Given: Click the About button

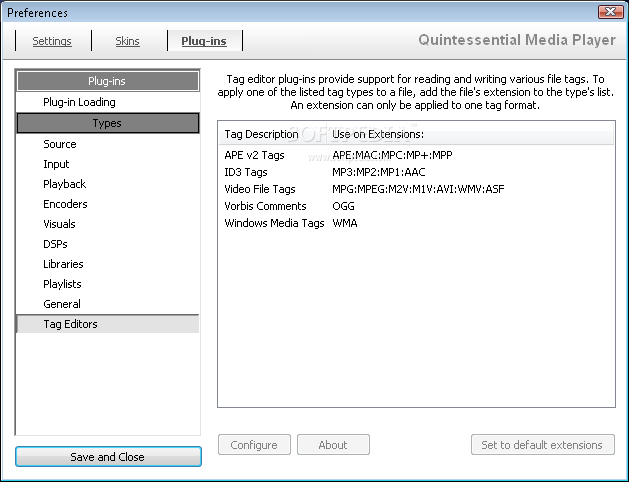Looking at the screenshot, I should [x=333, y=445].
